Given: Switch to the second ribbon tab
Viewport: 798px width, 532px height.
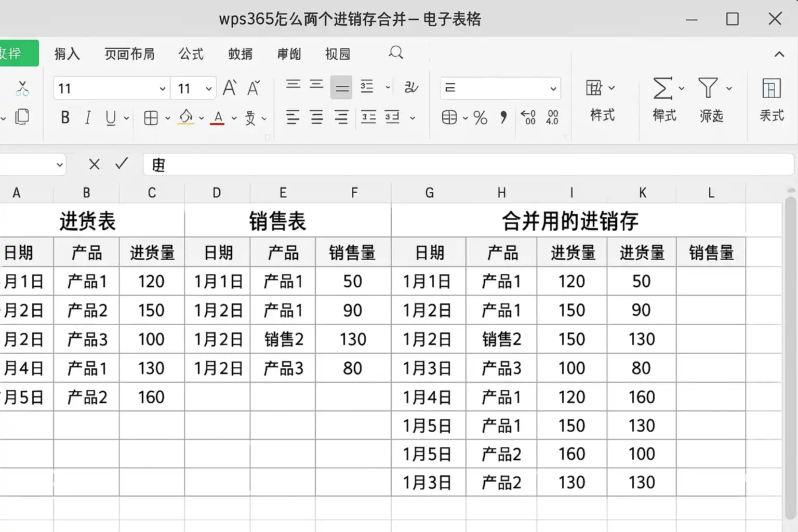Looking at the screenshot, I should pyautogui.click(x=67, y=54).
